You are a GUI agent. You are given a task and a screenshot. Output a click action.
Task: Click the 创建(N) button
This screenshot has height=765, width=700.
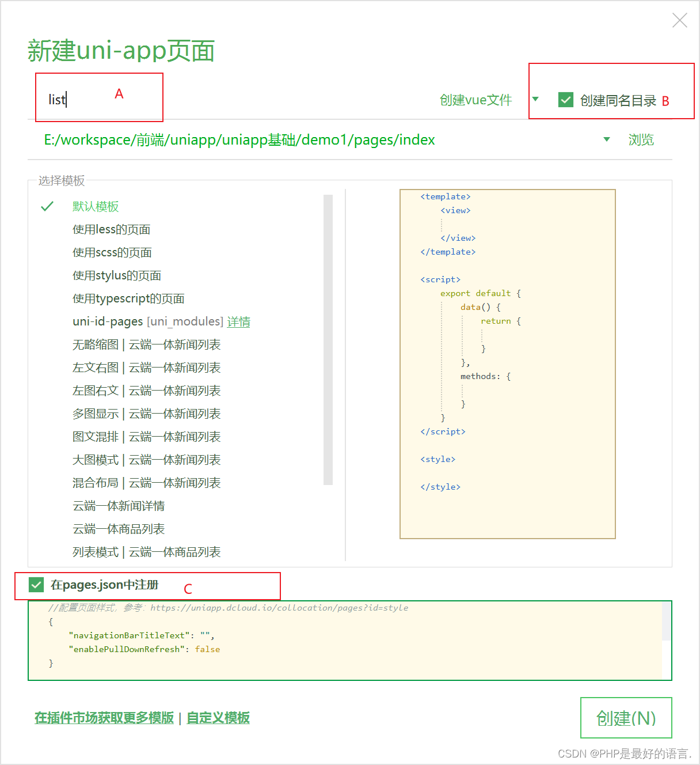(626, 718)
